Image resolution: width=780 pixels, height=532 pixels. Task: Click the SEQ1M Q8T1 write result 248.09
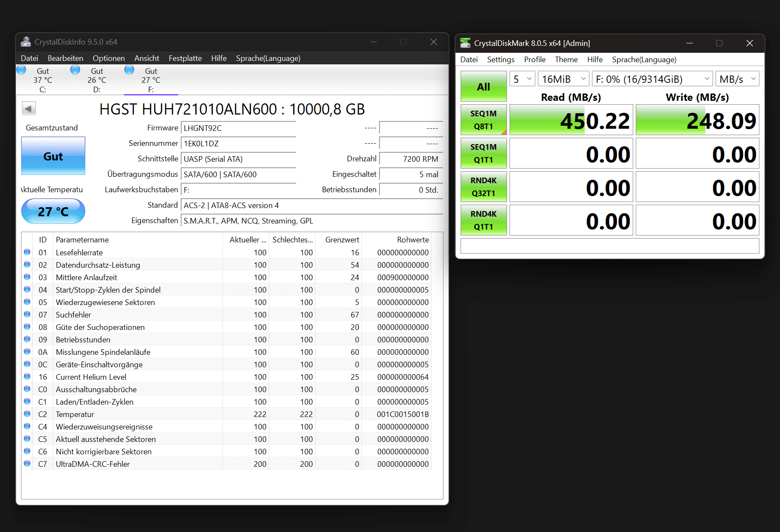[697, 120]
